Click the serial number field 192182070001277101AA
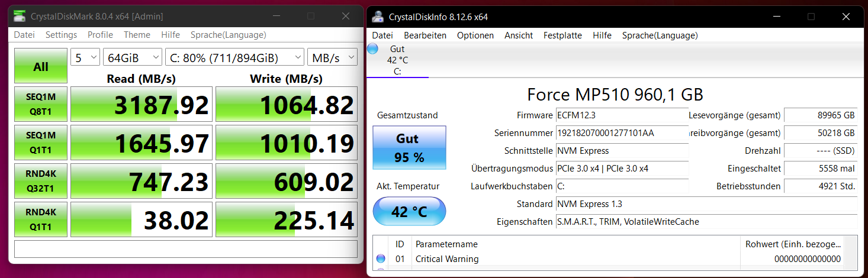The height and width of the screenshot is (278, 868). tap(622, 133)
